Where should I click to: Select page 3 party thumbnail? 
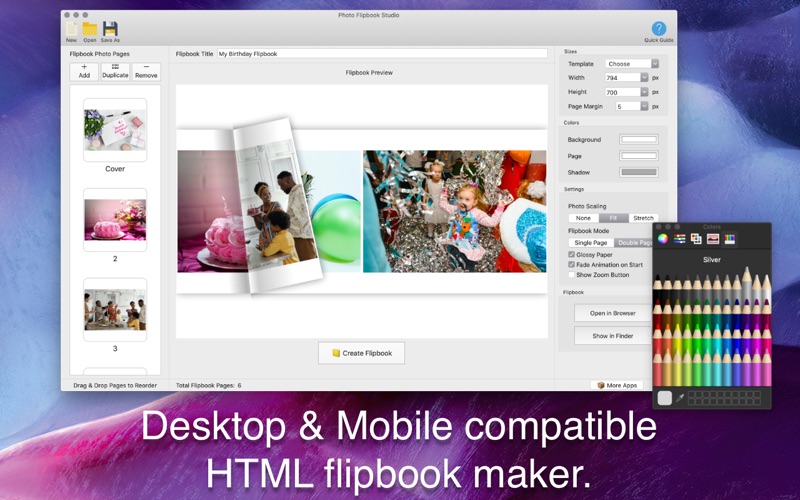pos(115,310)
